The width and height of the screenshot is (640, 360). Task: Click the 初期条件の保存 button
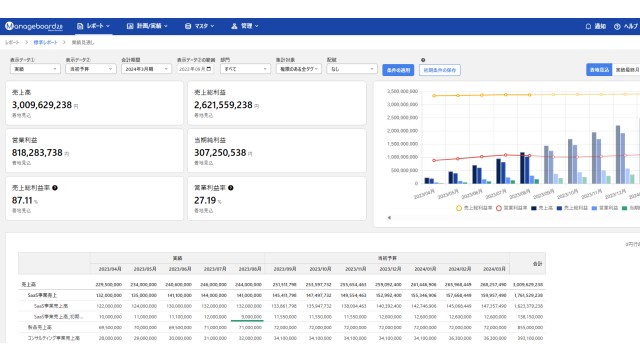pyautogui.click(x=440, y=70)
